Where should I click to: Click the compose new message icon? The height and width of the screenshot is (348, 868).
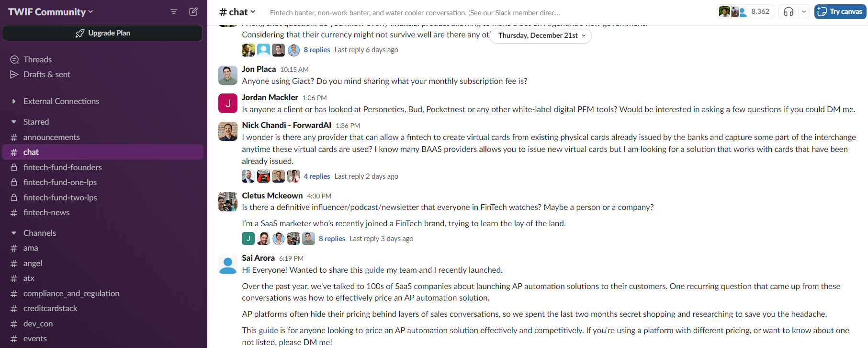(x=193, y=12)
